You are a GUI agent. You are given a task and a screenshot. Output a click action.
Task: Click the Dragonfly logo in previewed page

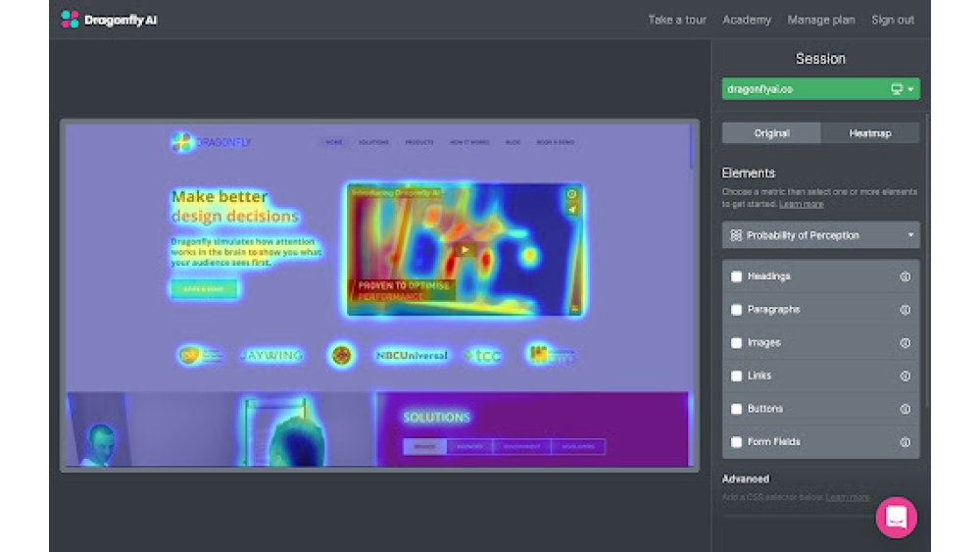(x=212, y=142)
